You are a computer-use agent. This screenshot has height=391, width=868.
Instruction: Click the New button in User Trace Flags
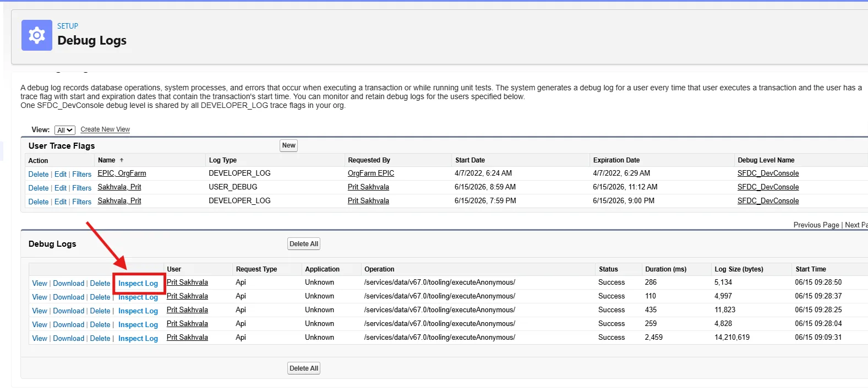tap(289, 145)
